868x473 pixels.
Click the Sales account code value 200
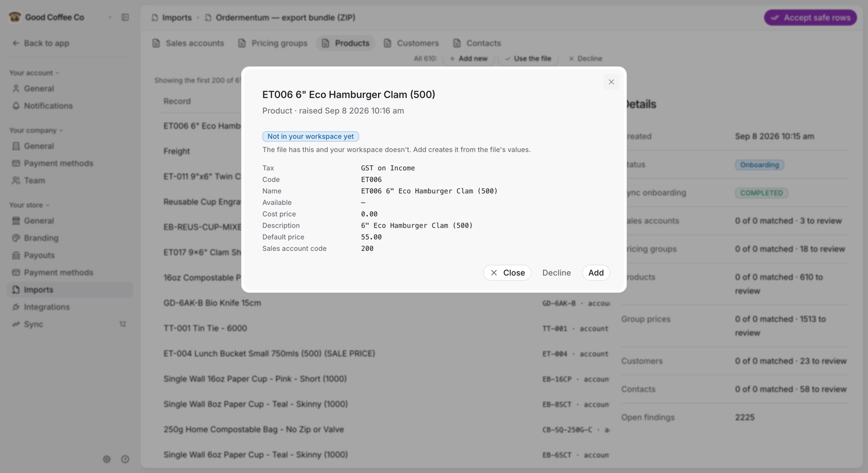pos(367,249)
